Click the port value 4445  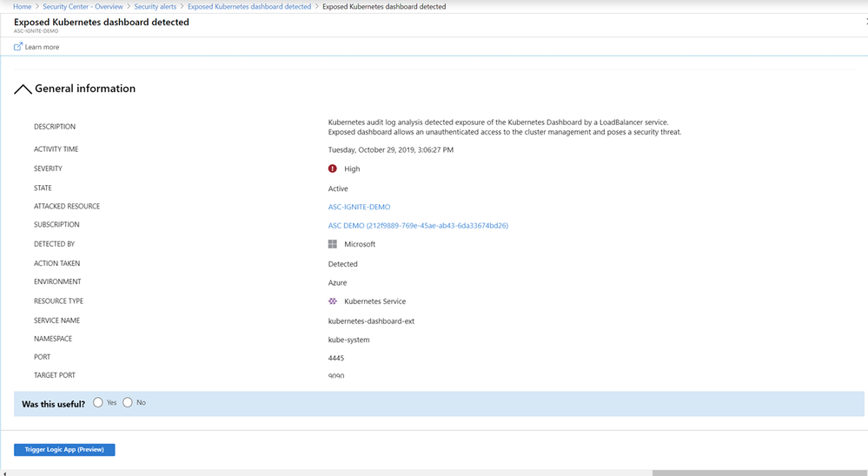[x=336, y=358]
